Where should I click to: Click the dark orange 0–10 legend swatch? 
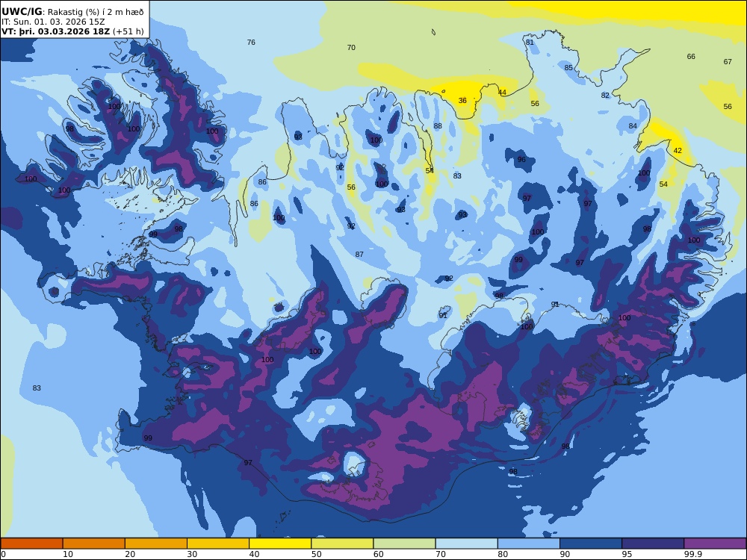click(31, 544)
